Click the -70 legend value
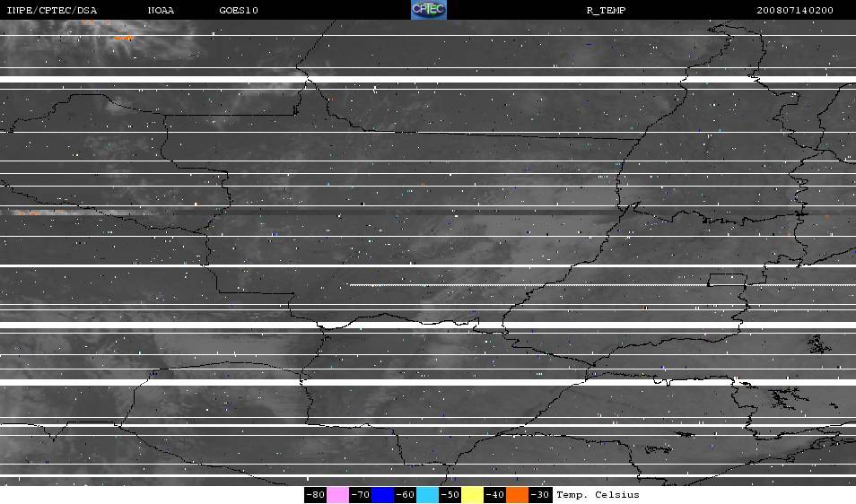Viewport: 856px width, 504px height. (361, 495)
